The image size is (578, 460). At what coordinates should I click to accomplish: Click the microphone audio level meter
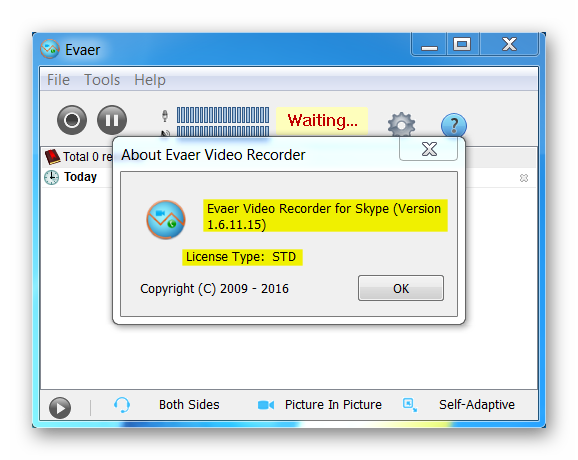click(223, 115)
